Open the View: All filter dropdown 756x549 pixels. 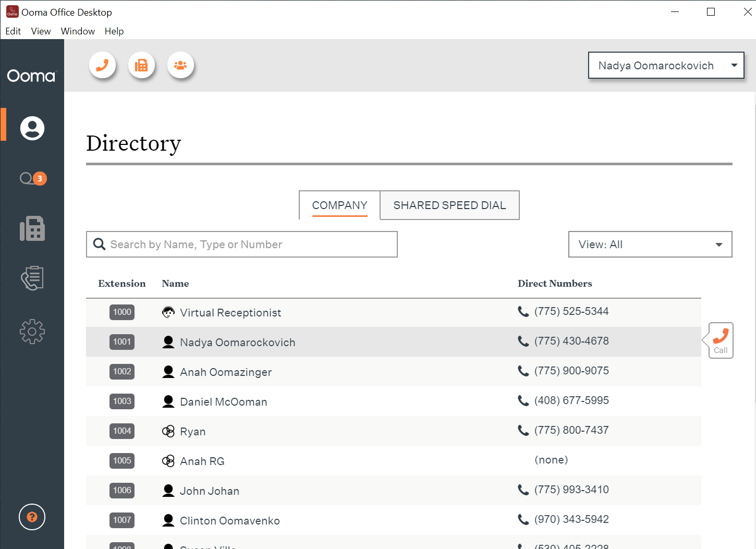[x=650, y=245]
